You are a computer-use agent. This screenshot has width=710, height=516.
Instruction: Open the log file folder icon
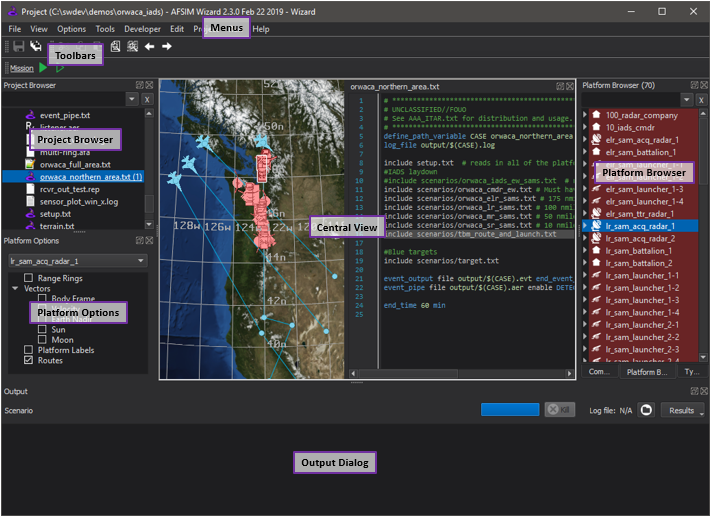(646, 410)
